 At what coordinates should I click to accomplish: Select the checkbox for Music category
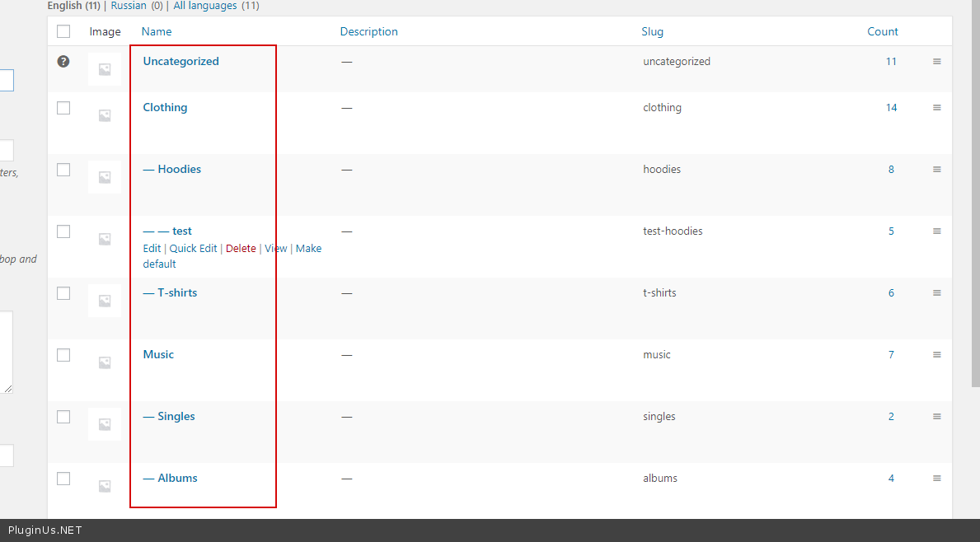[63, 355]
